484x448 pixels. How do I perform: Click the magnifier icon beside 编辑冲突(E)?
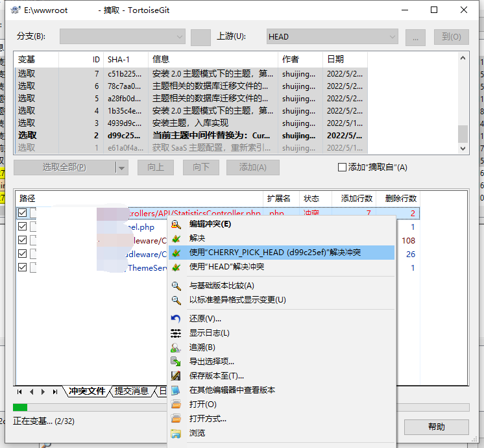[176, 224]
